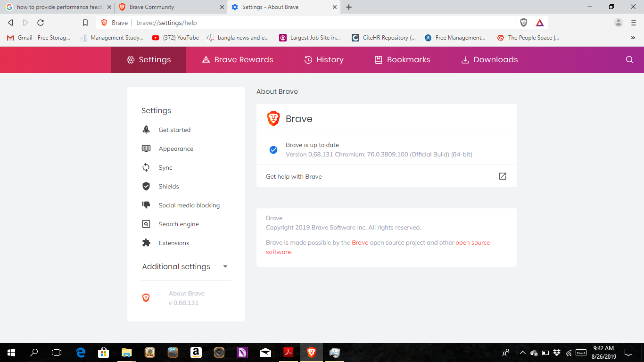Screen dimensions: 644x362
Task: Click the shield icon for Shields settings
Action: coord(146,186)
